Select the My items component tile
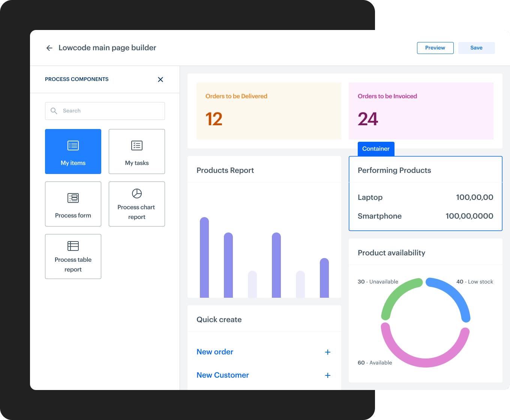Image resolution: width=510 pixels, height=420 pixels. pos(73,151)
